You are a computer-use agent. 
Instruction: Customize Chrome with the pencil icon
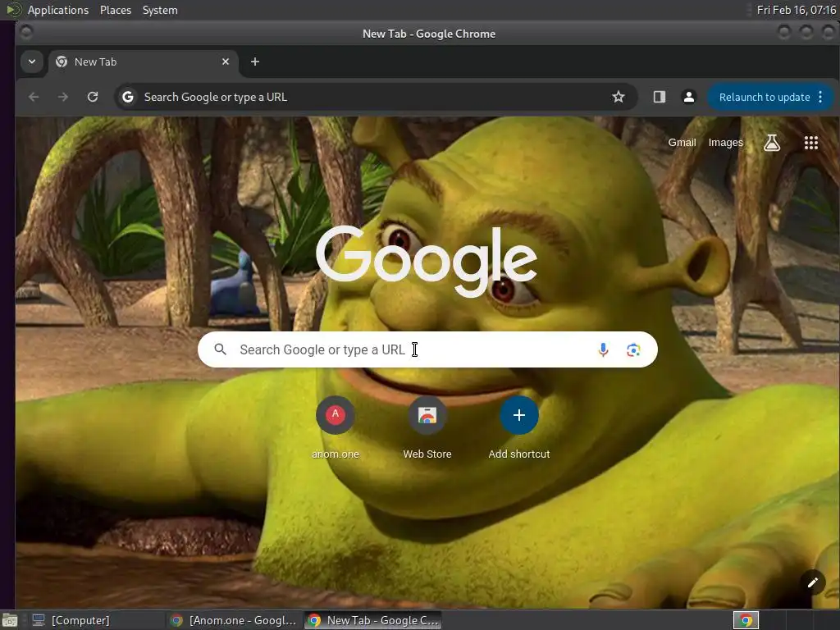click(813, 582)
